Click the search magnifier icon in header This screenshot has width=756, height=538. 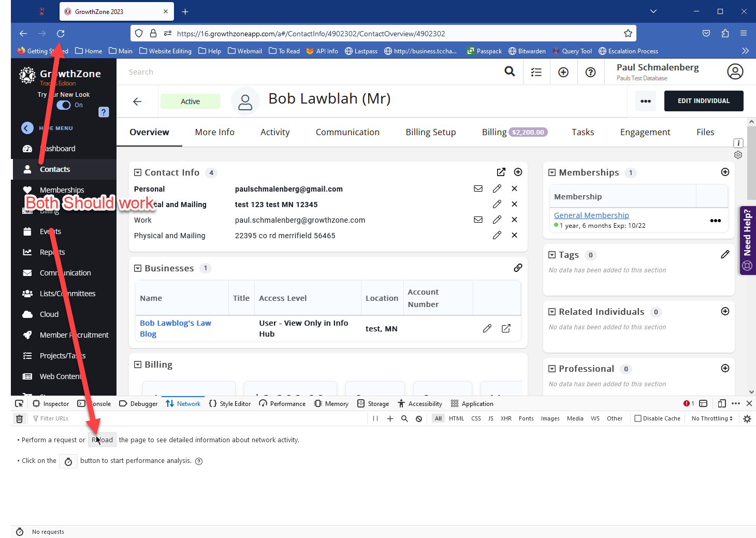(510, 71)
